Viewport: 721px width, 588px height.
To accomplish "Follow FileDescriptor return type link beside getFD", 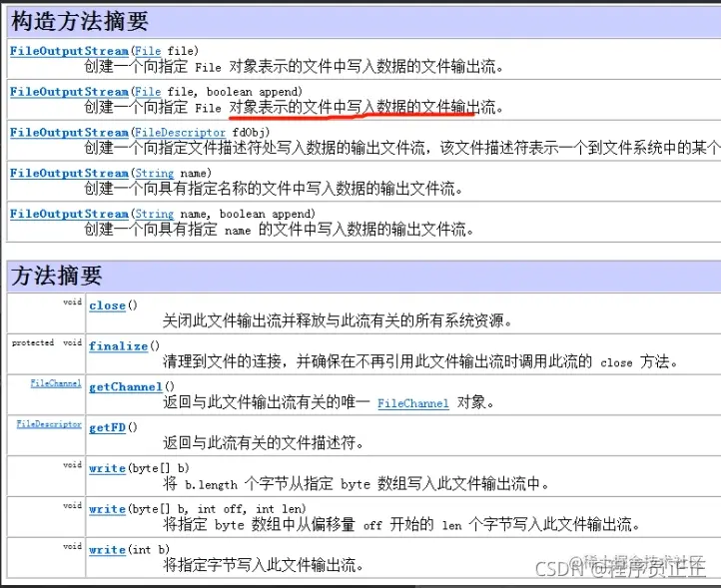I will point(49,424).
